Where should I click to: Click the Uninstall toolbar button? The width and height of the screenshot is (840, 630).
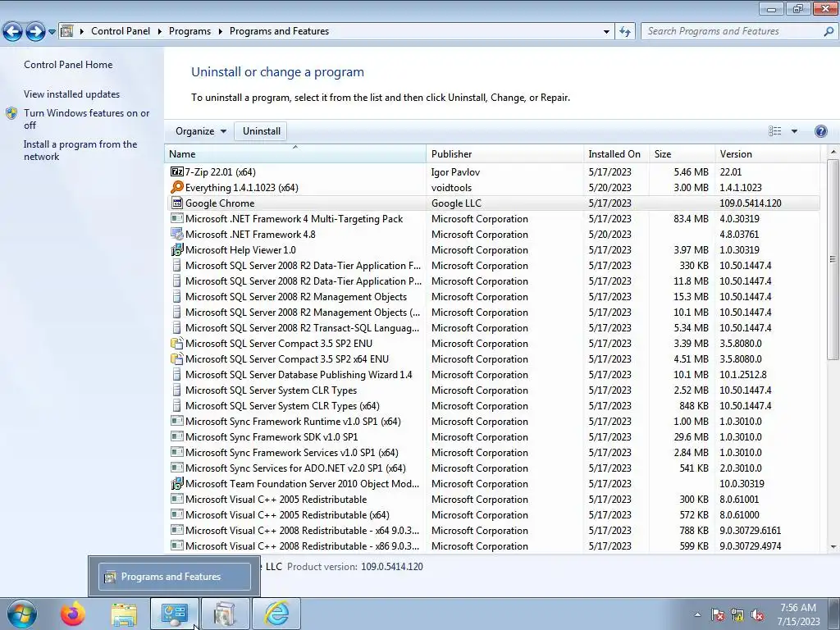click(x=262, y=131)
